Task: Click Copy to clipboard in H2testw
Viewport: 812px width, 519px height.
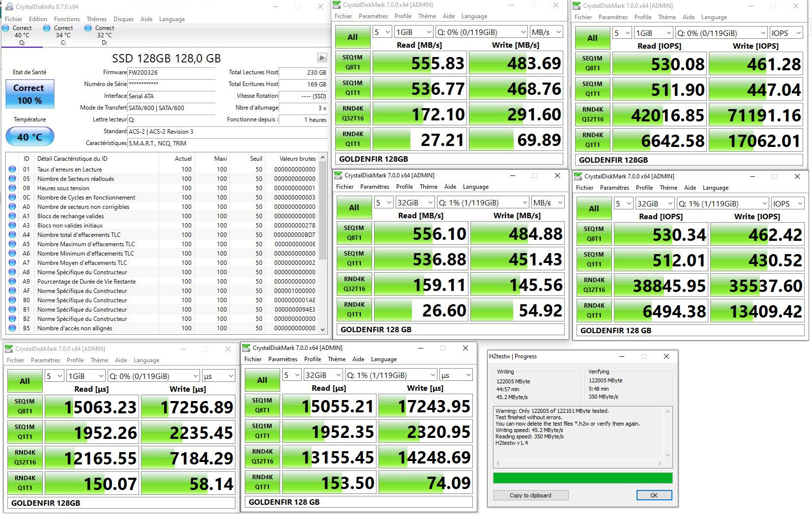Action: pos(530,495)
